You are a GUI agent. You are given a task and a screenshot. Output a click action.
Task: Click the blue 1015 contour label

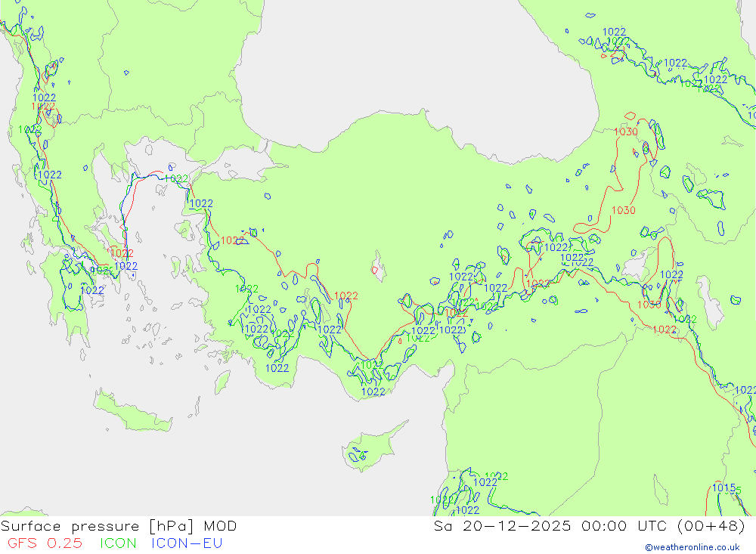point(723,488)
